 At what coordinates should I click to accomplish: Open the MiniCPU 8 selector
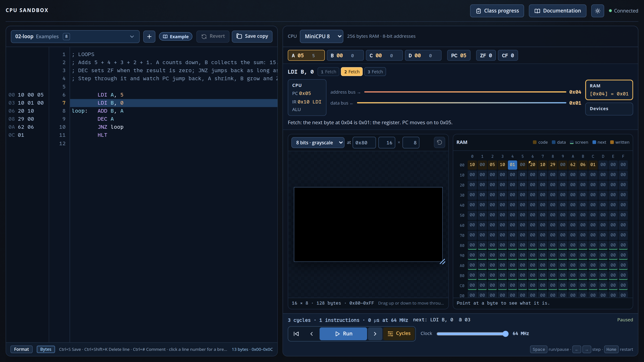322,36
